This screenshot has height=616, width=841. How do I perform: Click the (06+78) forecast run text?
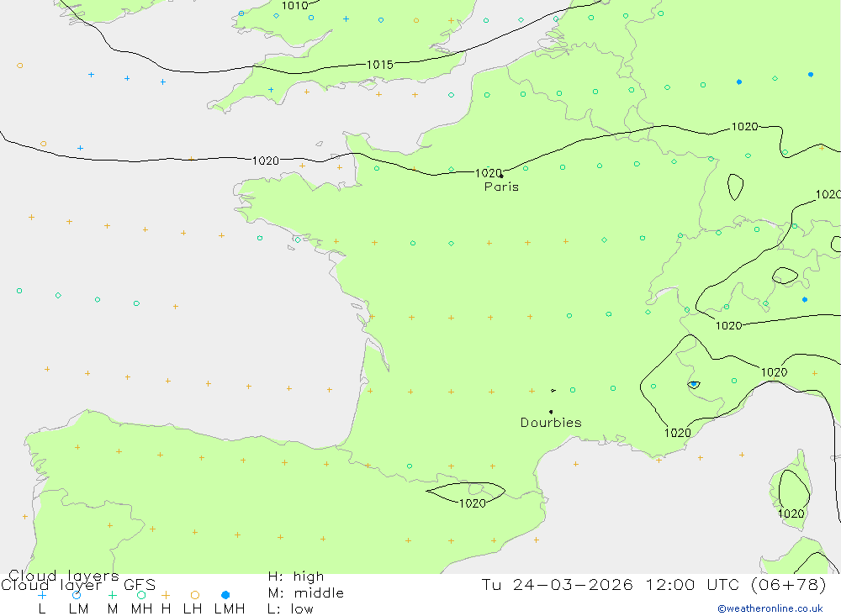tap(789, 584)
